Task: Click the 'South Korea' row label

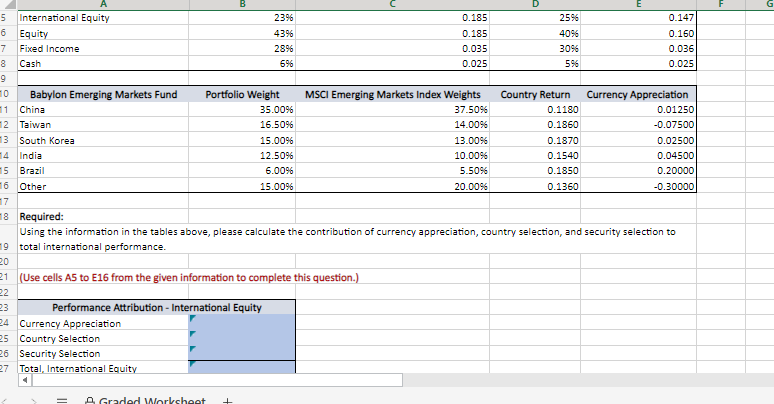Action: pos(103,140)
